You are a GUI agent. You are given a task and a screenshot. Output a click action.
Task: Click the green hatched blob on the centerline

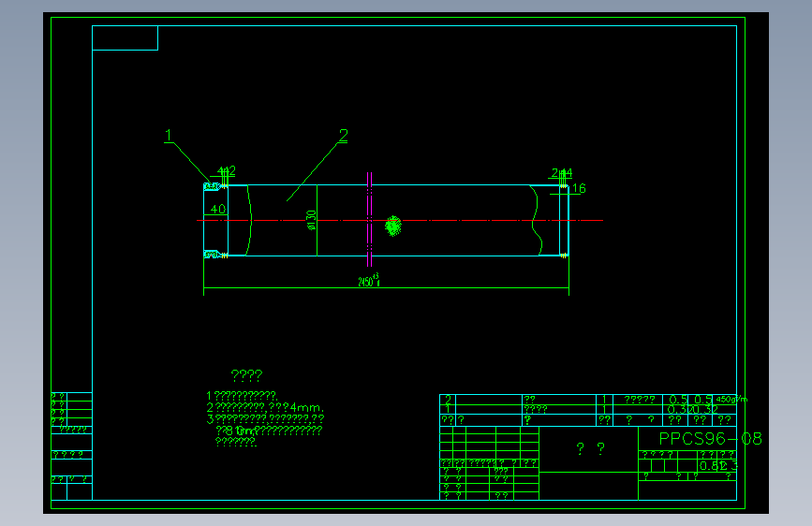coord(393,226)
